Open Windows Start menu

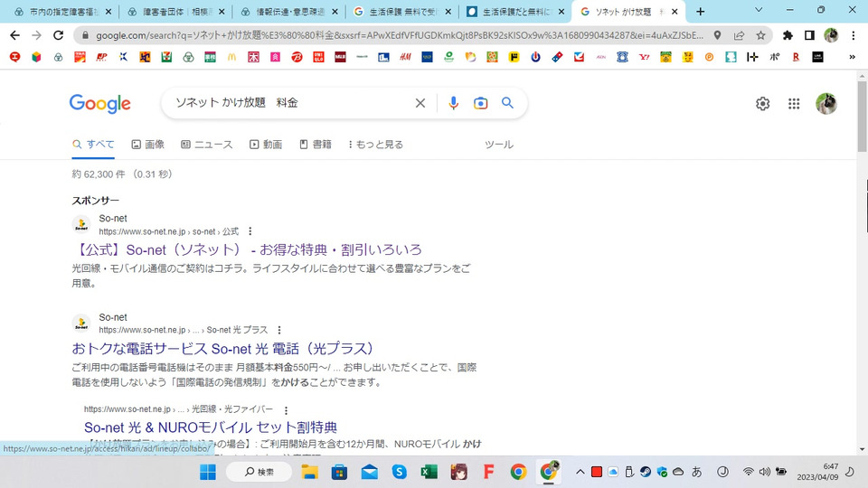pyautogui.click(x=208, y=472)
